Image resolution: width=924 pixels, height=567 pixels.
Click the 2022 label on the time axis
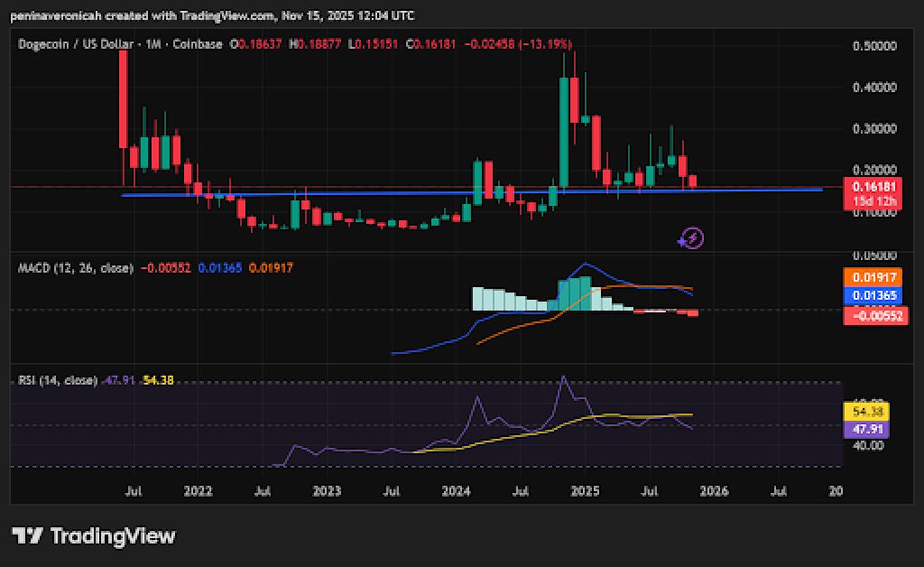[198, 491]
